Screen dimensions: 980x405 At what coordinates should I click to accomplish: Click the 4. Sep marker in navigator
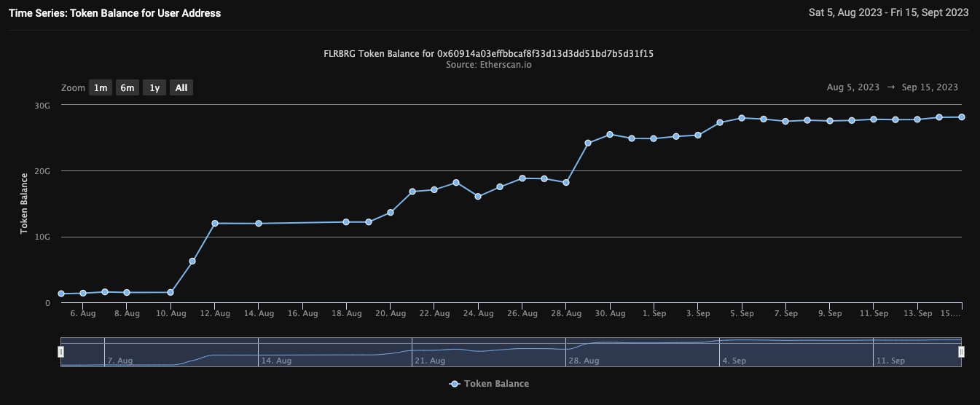[734, 361]
